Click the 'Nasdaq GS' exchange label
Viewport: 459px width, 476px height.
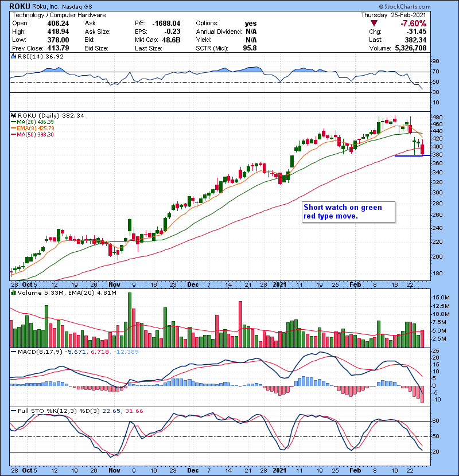coord(77,7)
